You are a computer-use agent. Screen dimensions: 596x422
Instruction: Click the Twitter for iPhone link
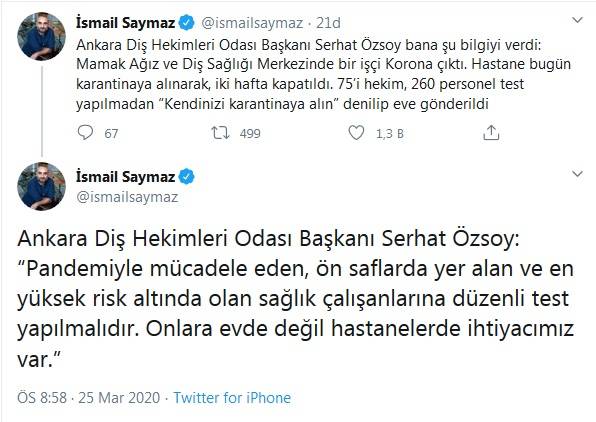pyautogui.click(x=232, y=398)
